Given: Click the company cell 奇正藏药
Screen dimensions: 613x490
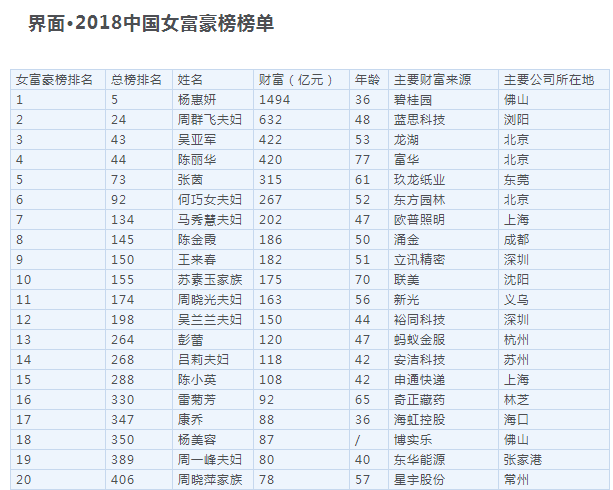Looking at the screenshot, I should tap(419, 399).
